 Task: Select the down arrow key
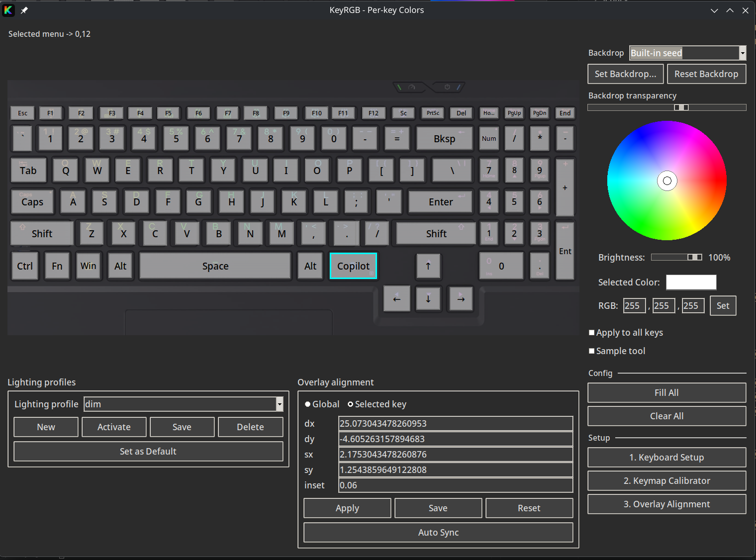coord(428,299)
